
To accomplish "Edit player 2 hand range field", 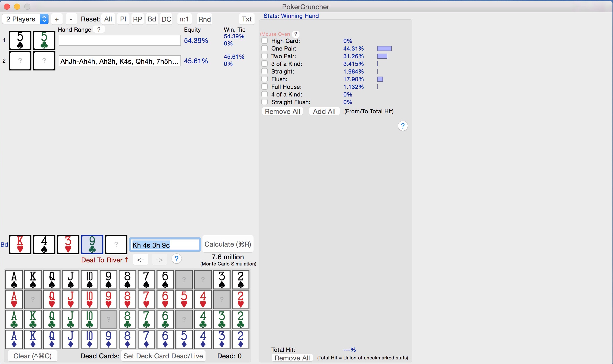I will (x=120, y=61).
